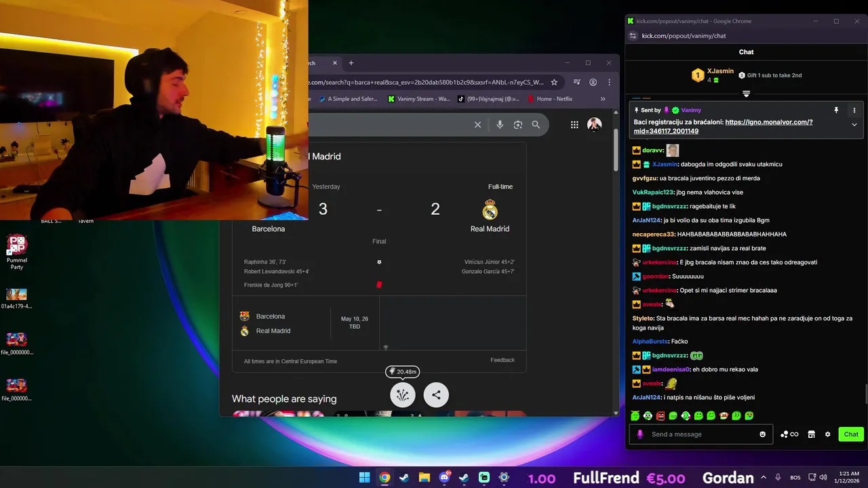
Task: Open the Kick shop icon
Action: coord(811,434)
